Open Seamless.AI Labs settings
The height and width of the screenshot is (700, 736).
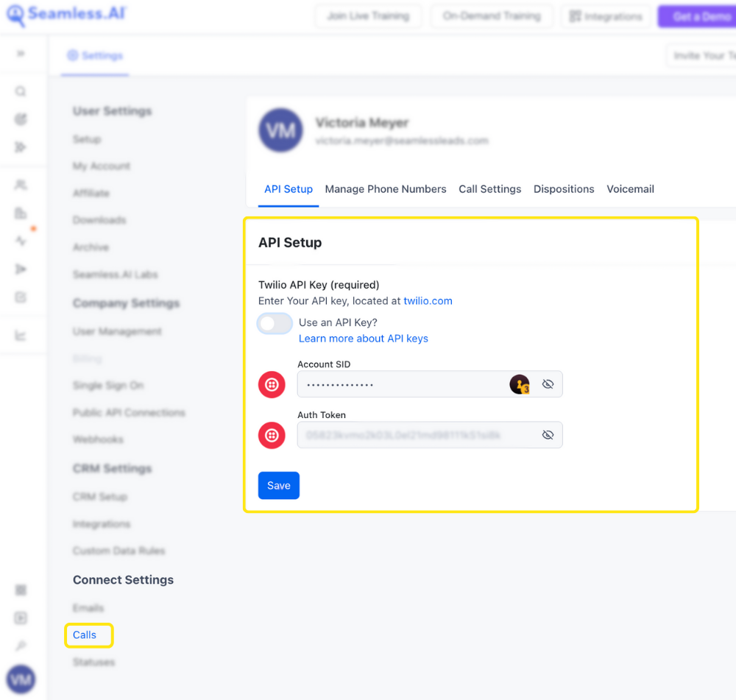click(x=115, y=275)
